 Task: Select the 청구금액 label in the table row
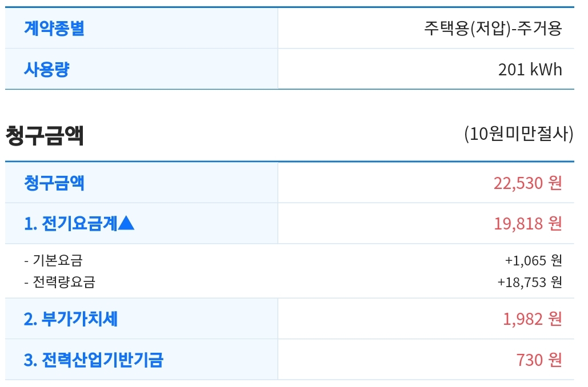pyautogui.click(x=54, y=183)
